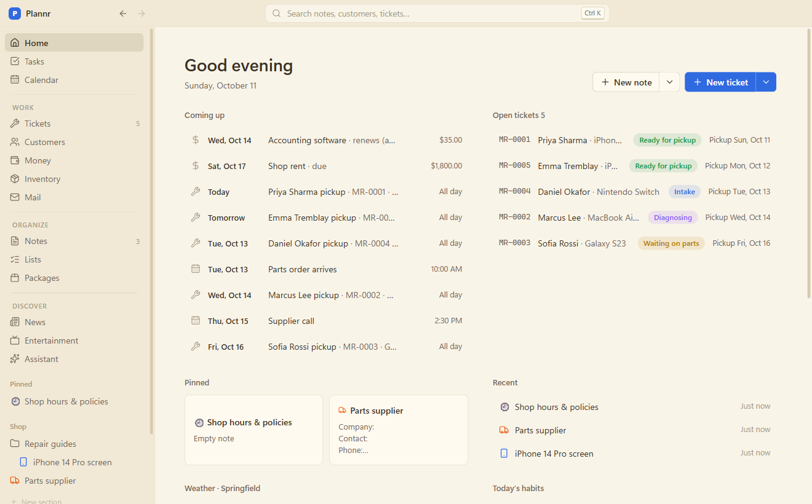Select Home in the sidebar

click(x=74, y=43)
